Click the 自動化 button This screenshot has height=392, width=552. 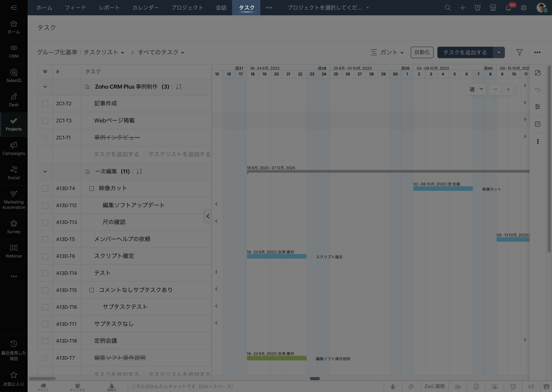[x=422, y=52]
